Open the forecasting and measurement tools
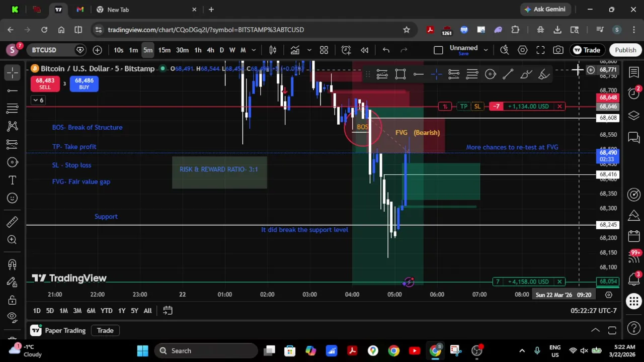 [13, 144]
